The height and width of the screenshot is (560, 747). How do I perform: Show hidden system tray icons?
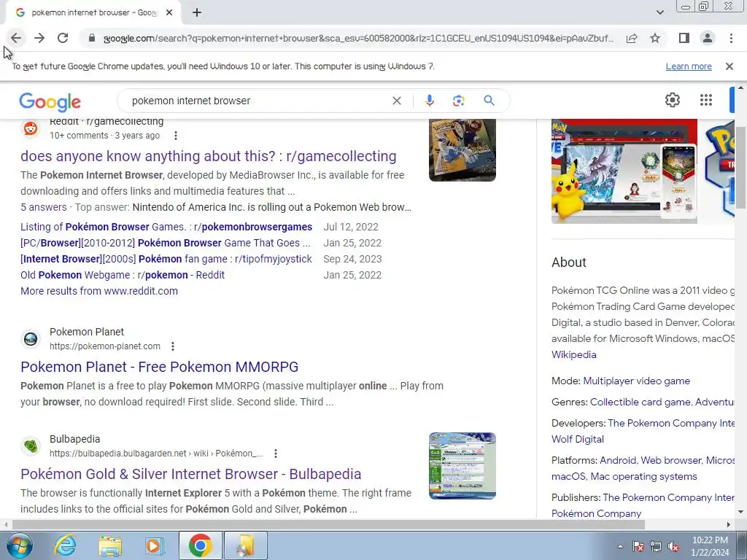(x=620, y=546)
